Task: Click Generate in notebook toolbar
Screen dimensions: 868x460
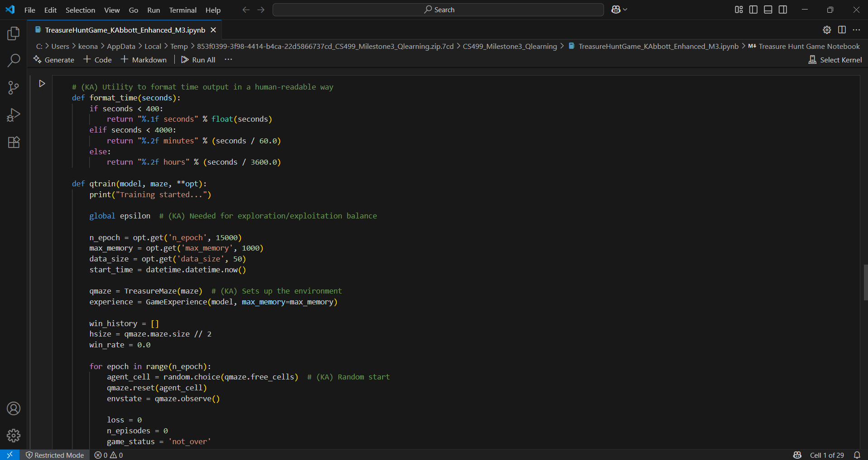Action: pos(54,60)
